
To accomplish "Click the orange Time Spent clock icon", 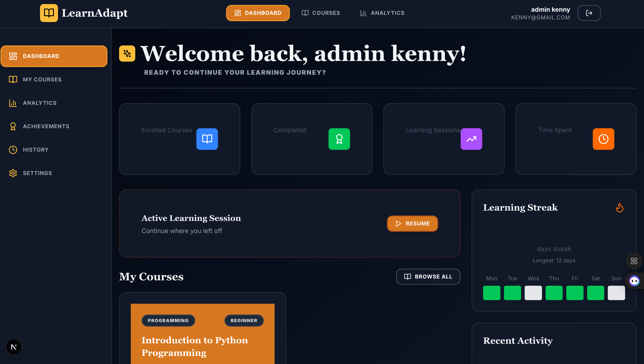I will (x=603, y=139).
